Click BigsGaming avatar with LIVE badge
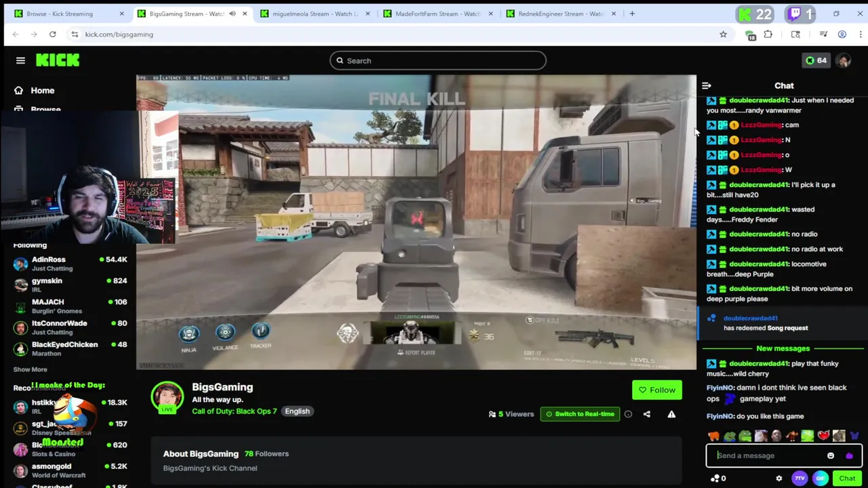Screen dimensions: 868x488 point(167,398)
